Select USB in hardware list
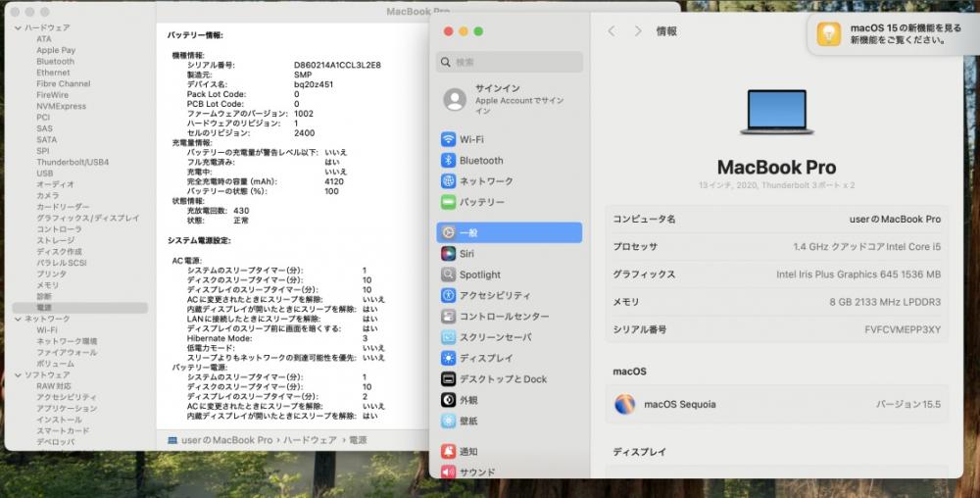The height and width of the screenshot is (498, 980). click(45, 174)
